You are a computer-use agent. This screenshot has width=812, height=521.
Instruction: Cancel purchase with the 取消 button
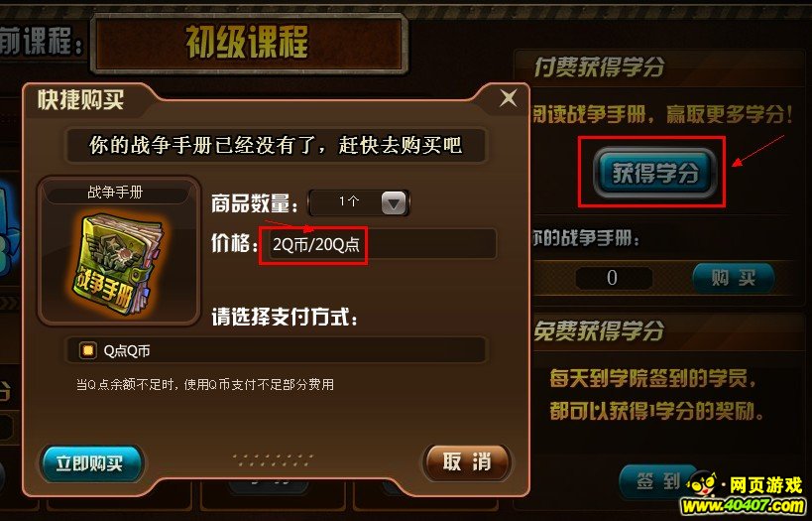click(467, 461)
